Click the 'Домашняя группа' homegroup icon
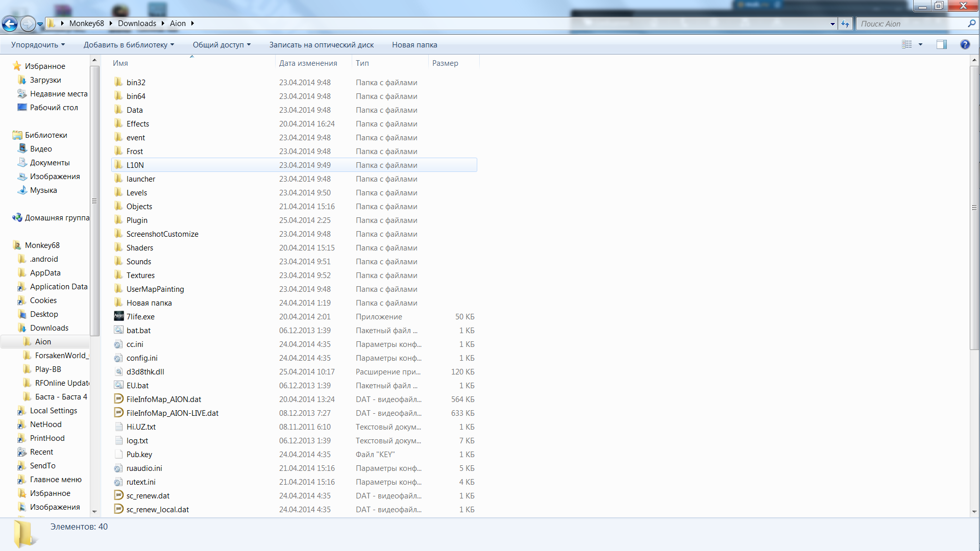The width and height of the screenshot is (980, 551). click(17, 217)
